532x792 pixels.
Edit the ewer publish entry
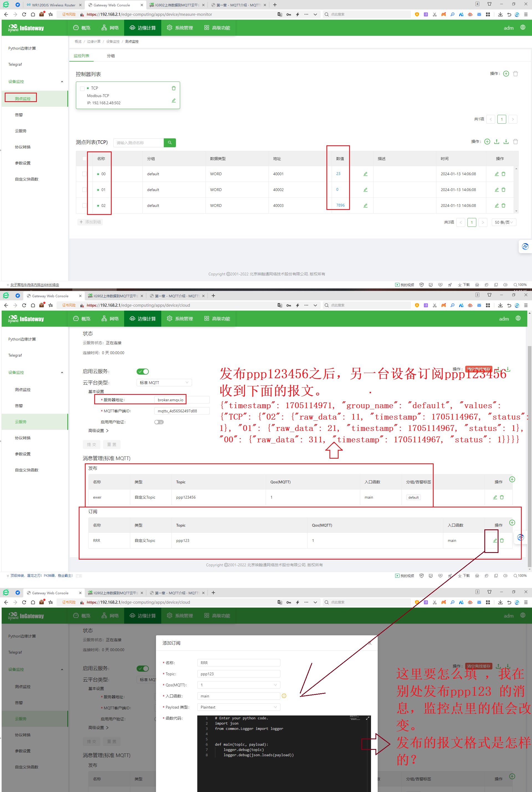tap(495, 497)
